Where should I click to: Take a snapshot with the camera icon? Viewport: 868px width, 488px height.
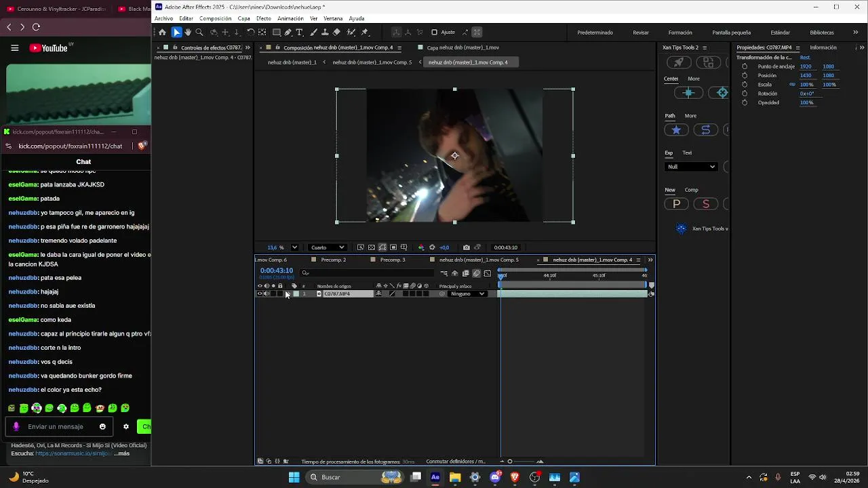click(467, 247)
